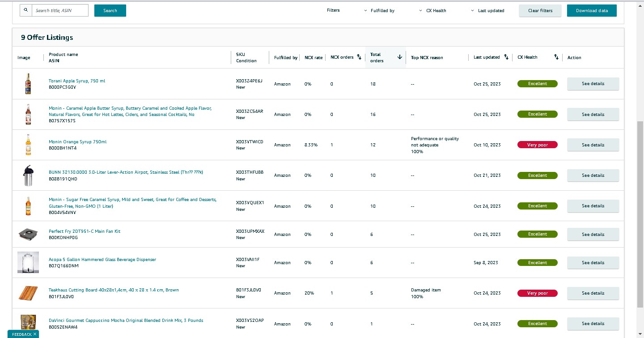
Task: Open the Feedback tab
Action: point(21,334)
